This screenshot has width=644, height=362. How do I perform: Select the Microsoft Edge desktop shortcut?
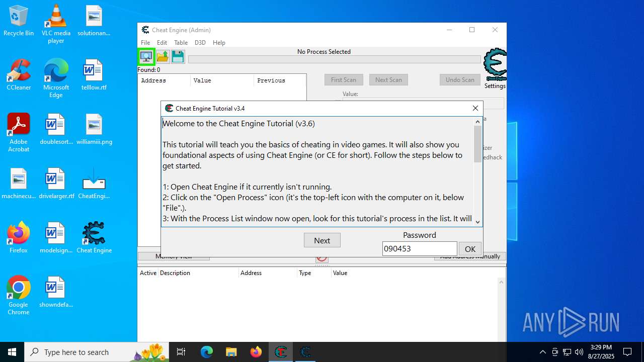click(x=56, y=78)
